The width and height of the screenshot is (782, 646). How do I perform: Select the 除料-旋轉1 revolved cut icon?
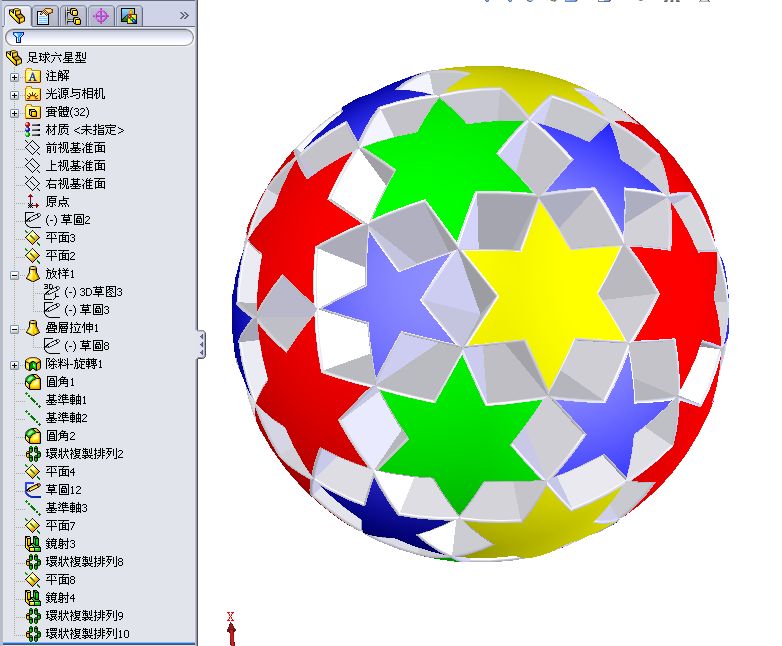coord(32,364)
